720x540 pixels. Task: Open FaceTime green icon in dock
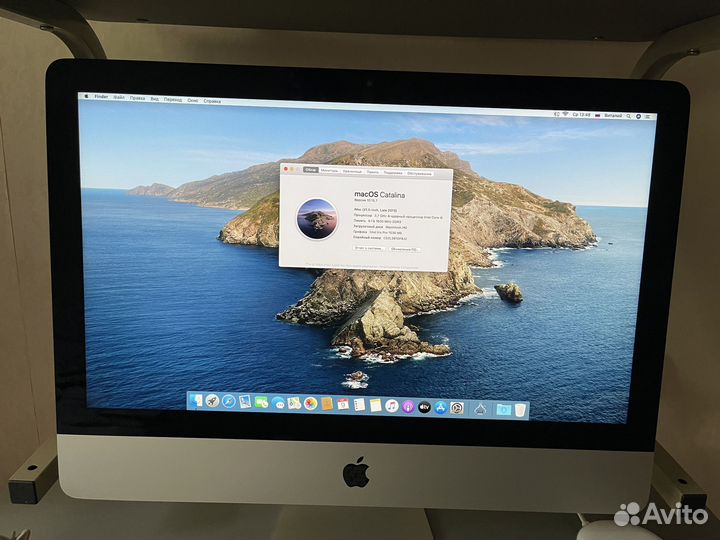[x=261, y=402]
